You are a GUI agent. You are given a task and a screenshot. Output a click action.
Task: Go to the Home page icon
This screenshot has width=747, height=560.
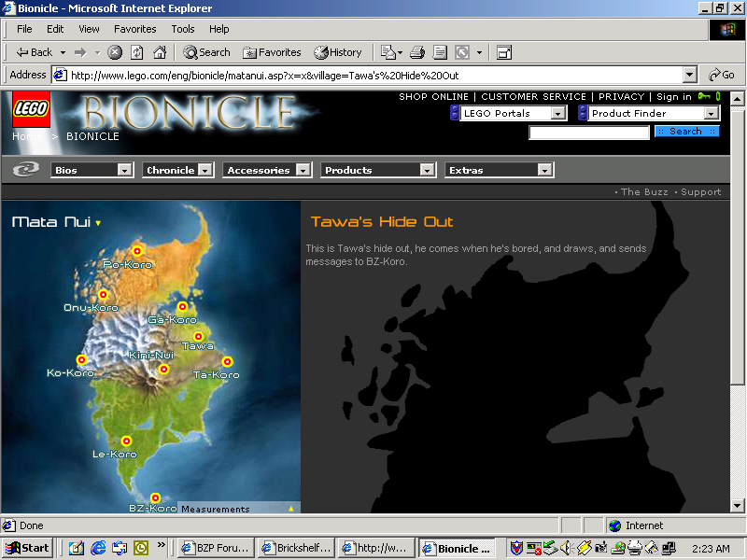click(x=160, y=52)
